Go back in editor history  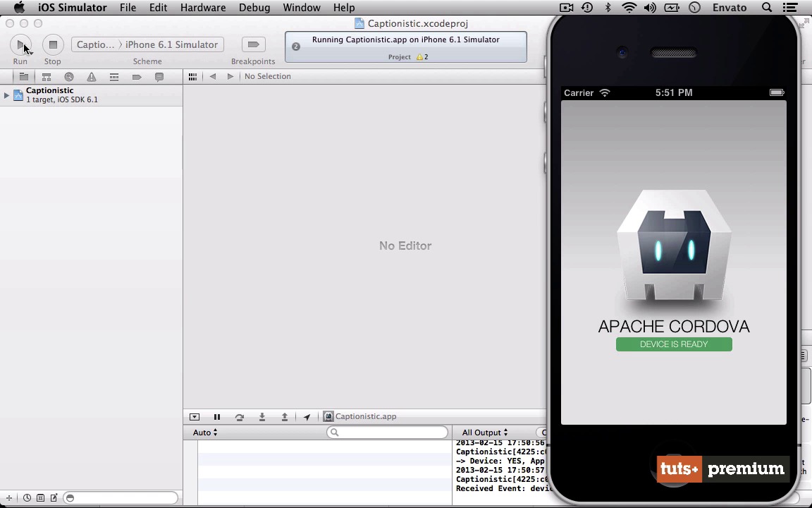tap(212, 77)
